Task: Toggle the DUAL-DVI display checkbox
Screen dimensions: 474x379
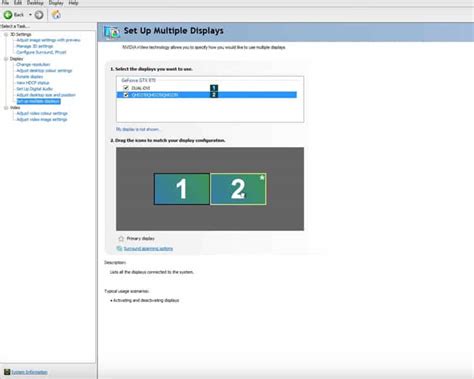Action: coord(126,88)
